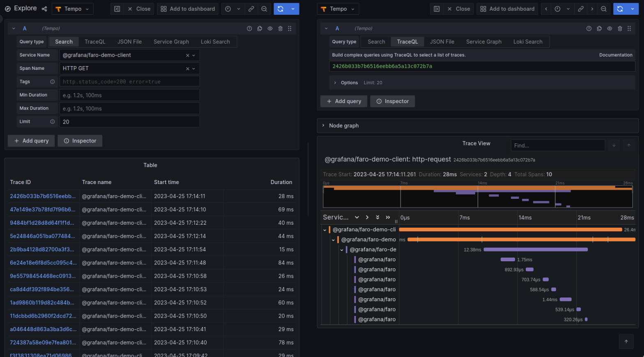This screenshot has width=644, height=357.
Task: Click the copy shortened link icon in the right pane
Action: point(581,9)
